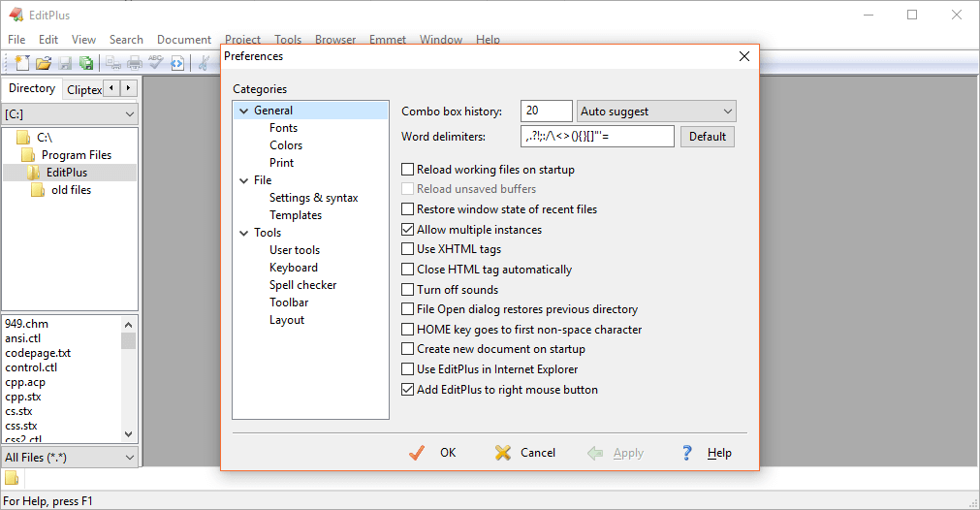Open the Search menu

(126, 40)
